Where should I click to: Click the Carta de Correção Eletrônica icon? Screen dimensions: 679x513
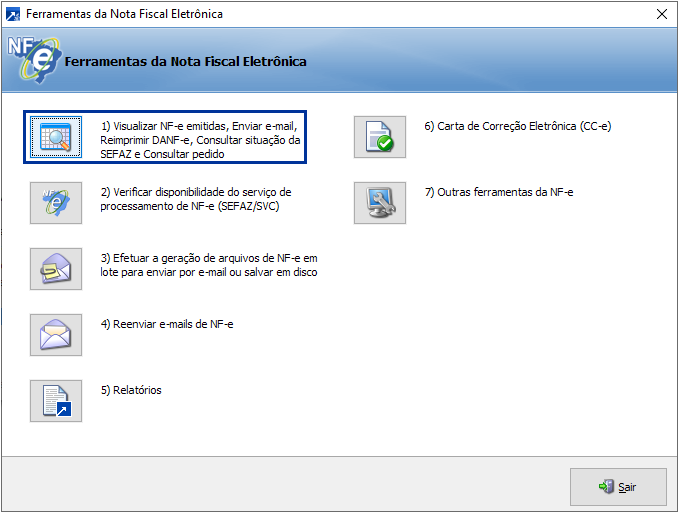point(380,137)
